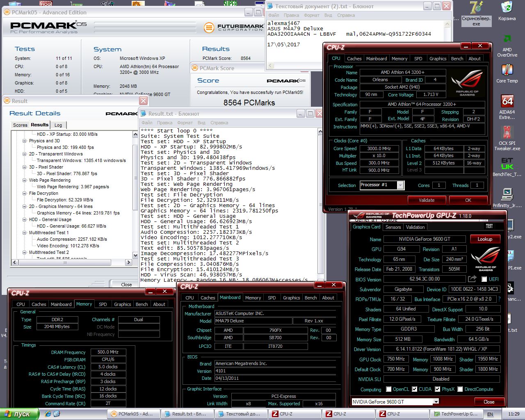The height and width of the screenshot is (420, 525).
Task: Click the GPU-Z Name field NVIDIA GeForce 9600 GT
Action: [424, 239]
